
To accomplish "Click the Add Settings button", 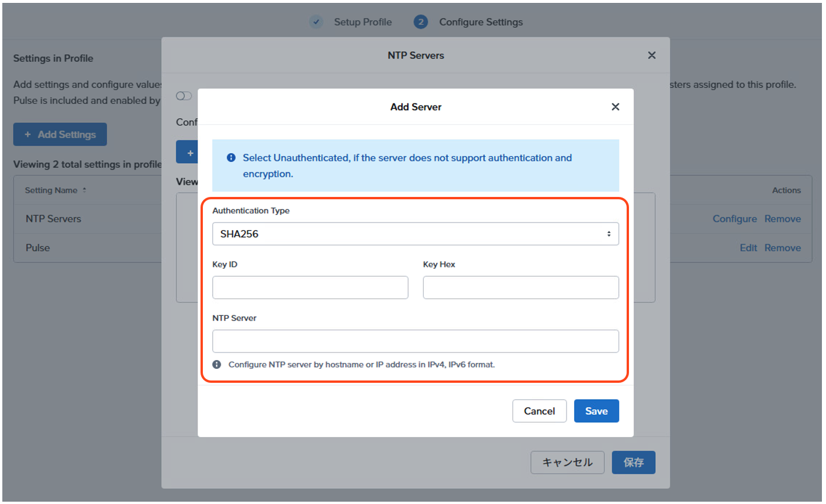I will pos(60,135).
